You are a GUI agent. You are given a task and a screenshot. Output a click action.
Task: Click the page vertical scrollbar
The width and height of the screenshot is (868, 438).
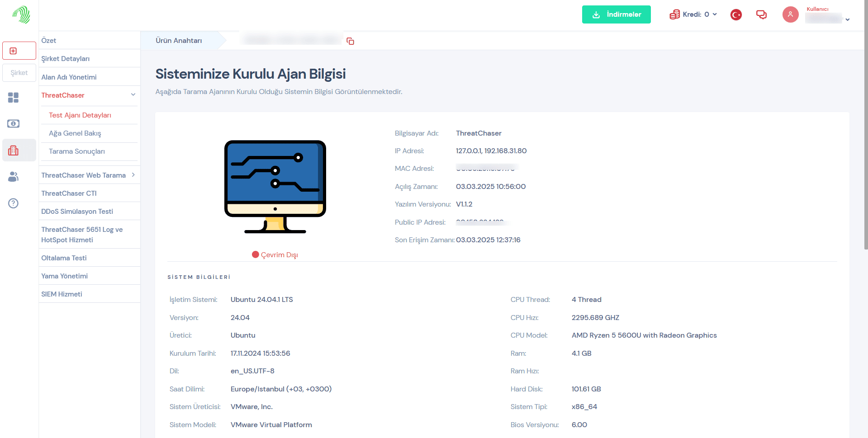[865, 136]
